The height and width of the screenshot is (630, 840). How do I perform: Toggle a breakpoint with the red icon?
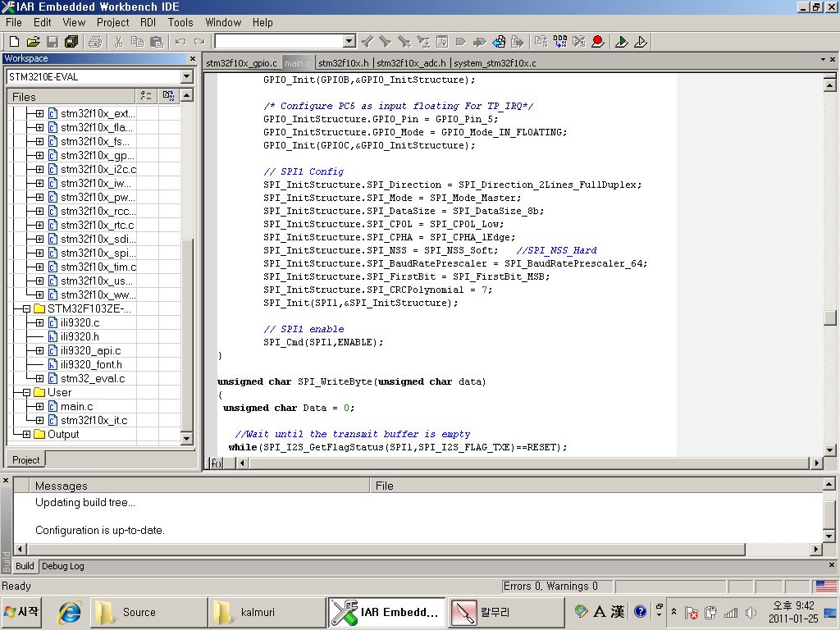pos(598,41)
